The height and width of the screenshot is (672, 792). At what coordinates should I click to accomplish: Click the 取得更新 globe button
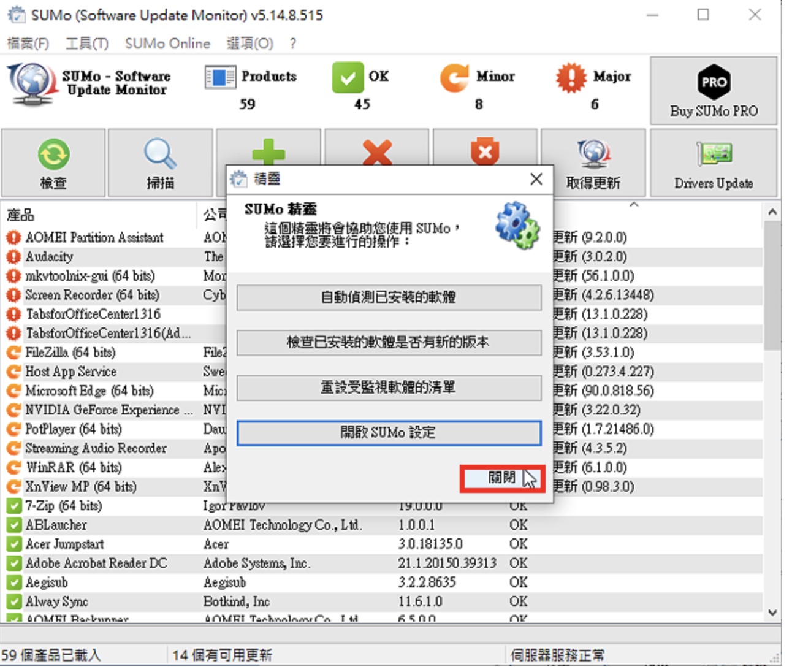(x=593, y=163)
